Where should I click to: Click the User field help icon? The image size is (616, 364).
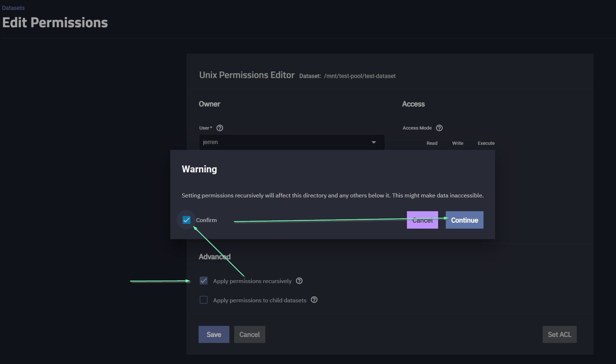pos(220,128)
